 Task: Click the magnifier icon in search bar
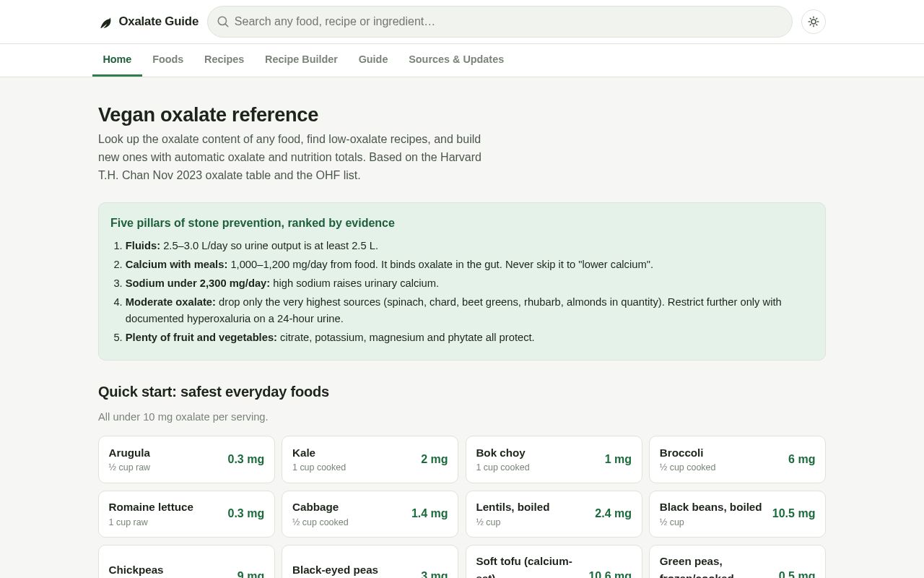point(223,22)
